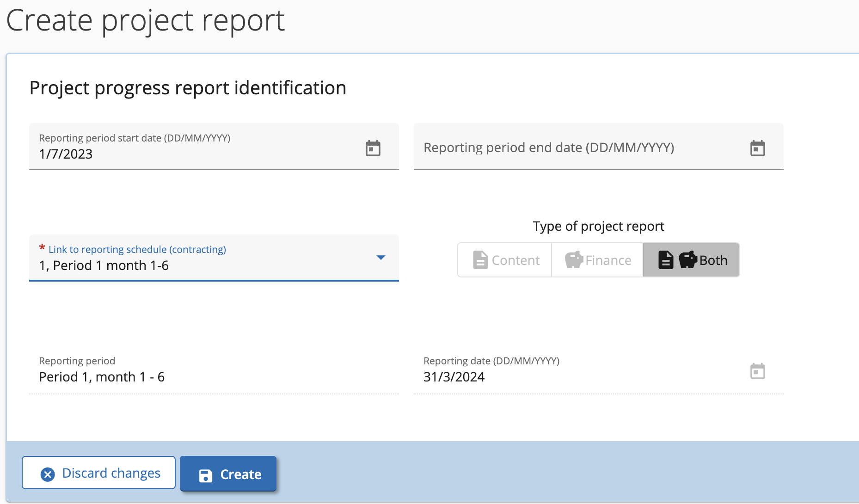
Task: Click the X icon on Discard changes
Action: click(x=48, y=474)
